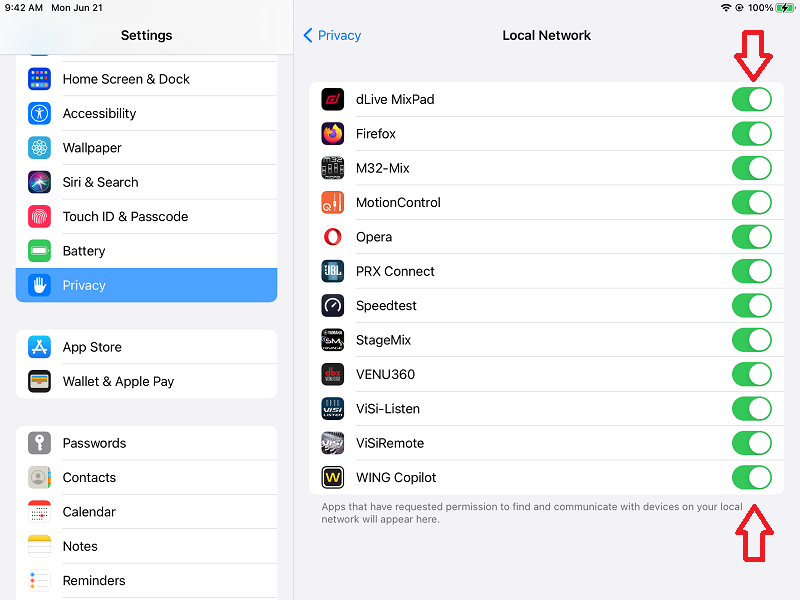Image resolution: width=800 pixels, height=600 pixels.
Task: Open Reminders settings
Action: (146, 581)
